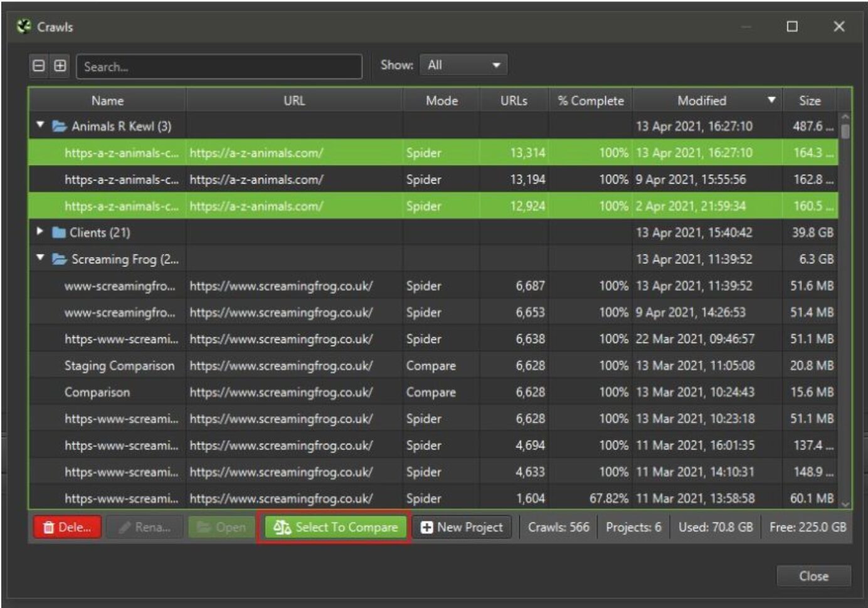Viewport: 868px width, 608px height.
Task: Click the Delete button
Action: pos(66,527)
